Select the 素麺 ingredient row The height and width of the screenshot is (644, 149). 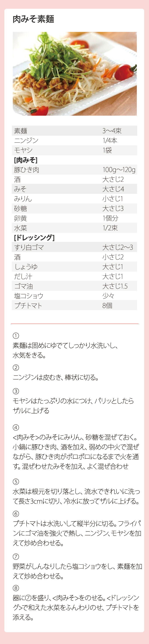(74, 131)
